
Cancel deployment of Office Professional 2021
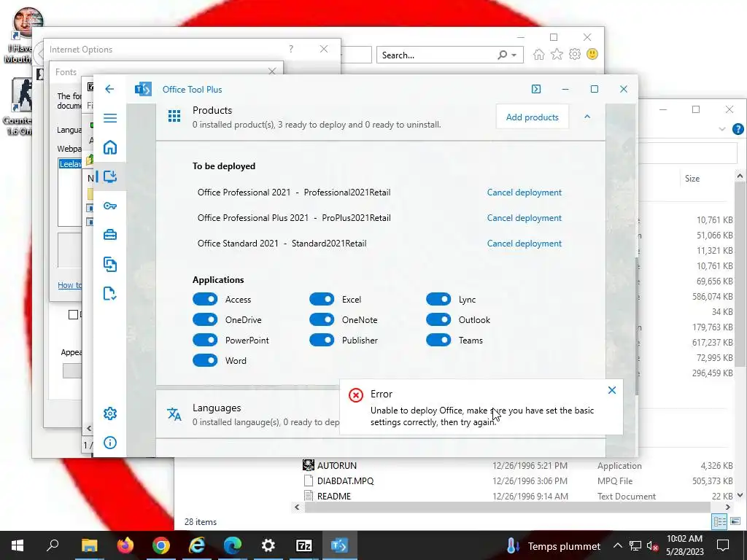[x=524, y=192]
